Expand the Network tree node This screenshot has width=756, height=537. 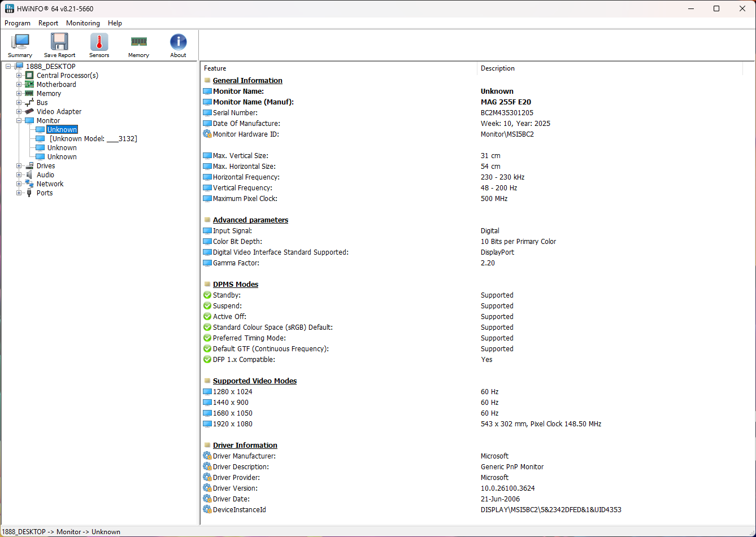tap(19, 184)
